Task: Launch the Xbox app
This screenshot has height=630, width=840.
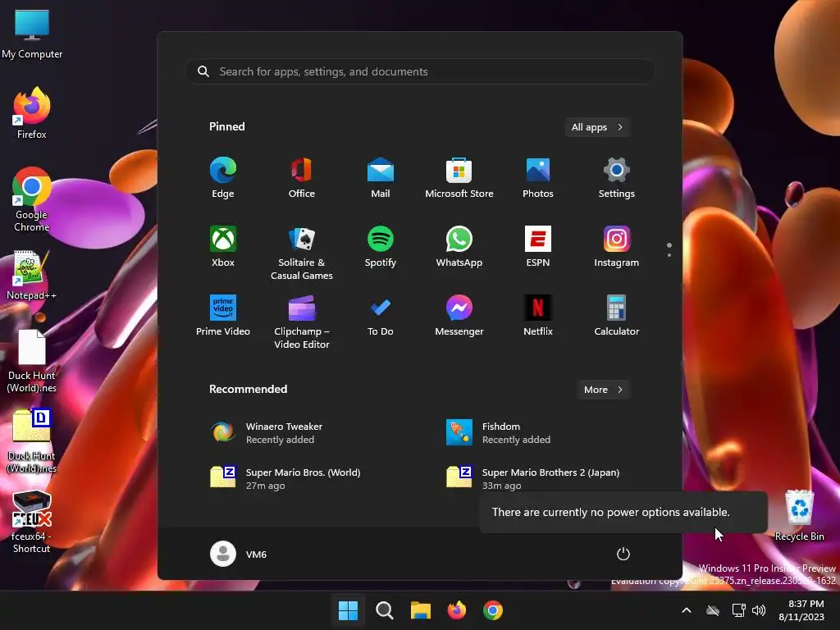Action: [x=223, y=246]
